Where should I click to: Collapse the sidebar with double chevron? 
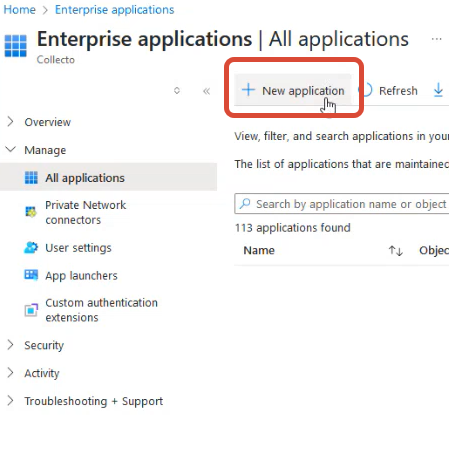(x=207, y=91)
